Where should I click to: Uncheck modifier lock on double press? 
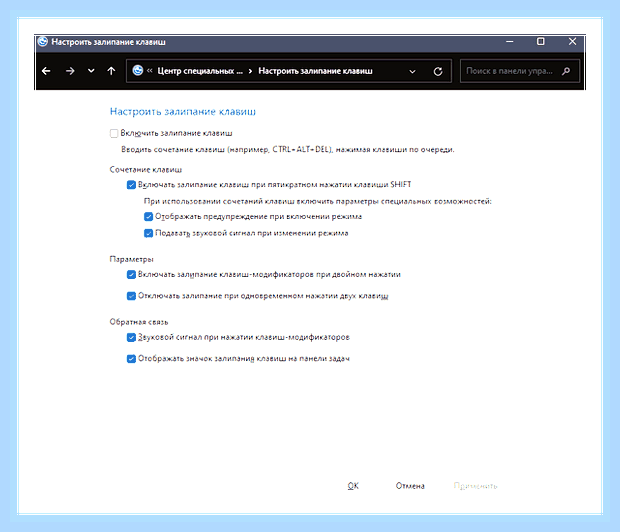pyautogui.click(x=131, y=275)
